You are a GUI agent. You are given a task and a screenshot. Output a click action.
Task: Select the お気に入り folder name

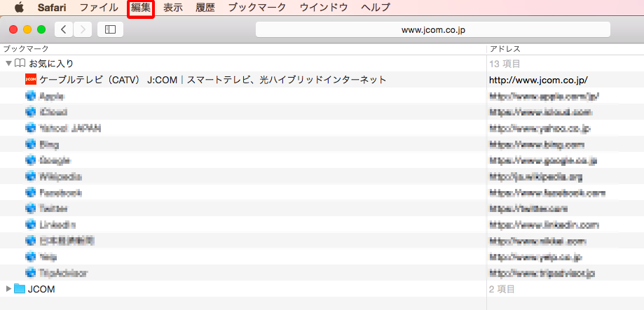(x=51, y=64)
